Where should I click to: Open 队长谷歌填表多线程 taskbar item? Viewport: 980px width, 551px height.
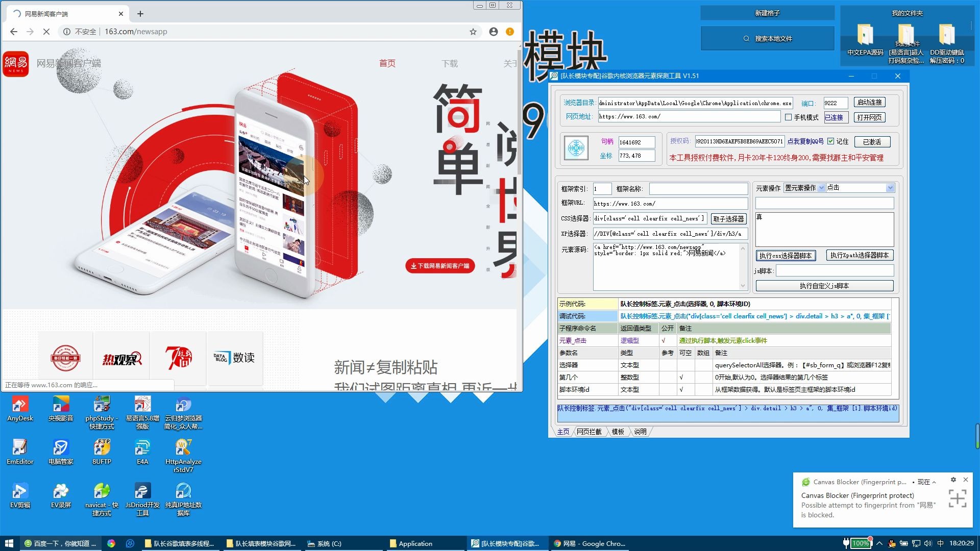point(181,543)
